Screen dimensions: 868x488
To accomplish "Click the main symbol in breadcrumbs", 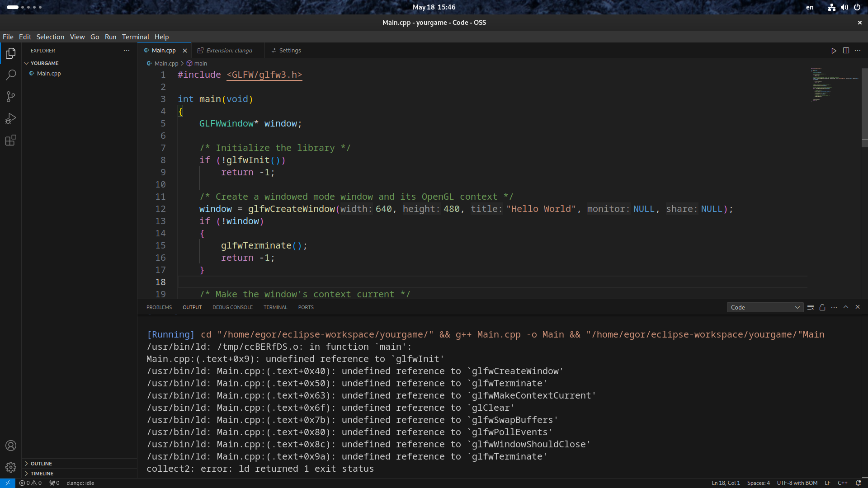I will tap(197, 64).
